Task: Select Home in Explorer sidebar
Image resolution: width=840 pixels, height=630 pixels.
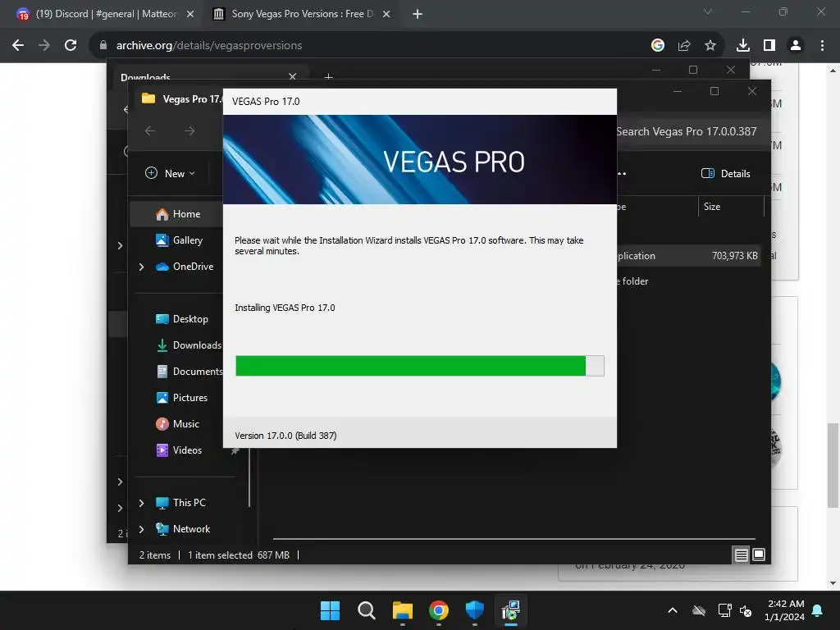Action: (x=177, y=214)
